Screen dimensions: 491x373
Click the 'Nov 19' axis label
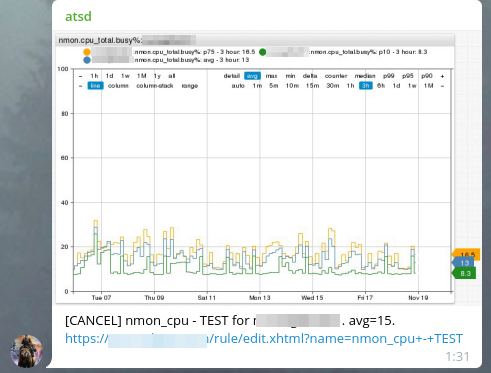(418, 298)
